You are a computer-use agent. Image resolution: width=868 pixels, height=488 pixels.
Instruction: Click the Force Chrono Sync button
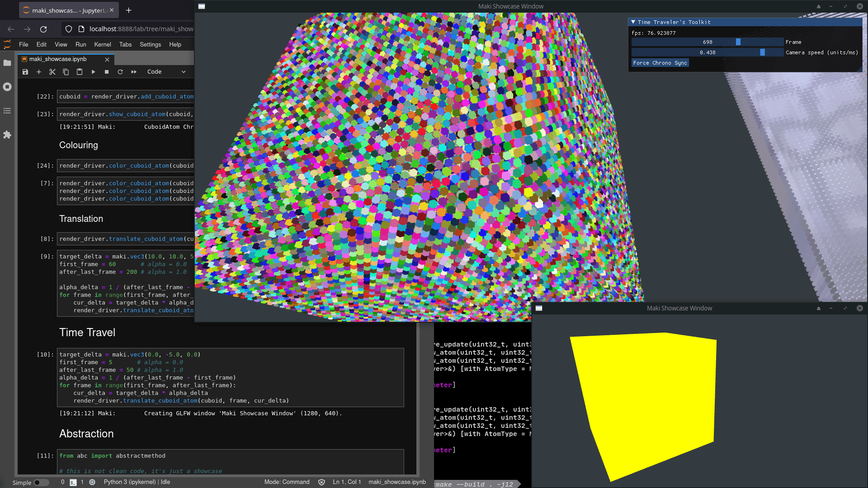click(x=660, y=63)
